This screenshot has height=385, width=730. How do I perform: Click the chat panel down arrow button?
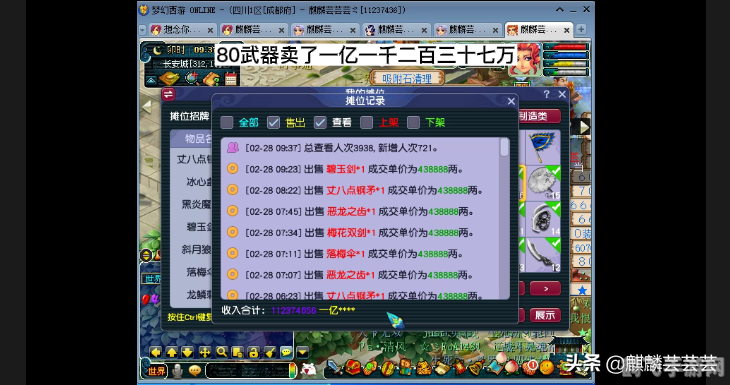point(187,352)
